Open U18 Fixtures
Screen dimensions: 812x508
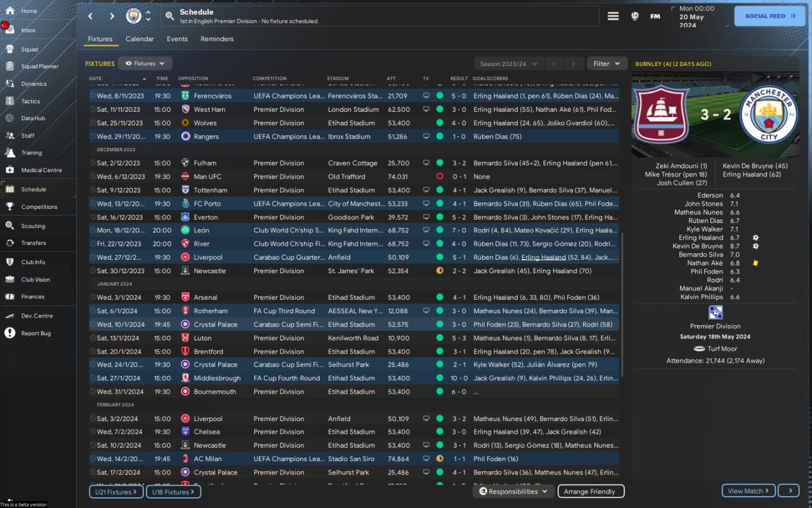174,492
